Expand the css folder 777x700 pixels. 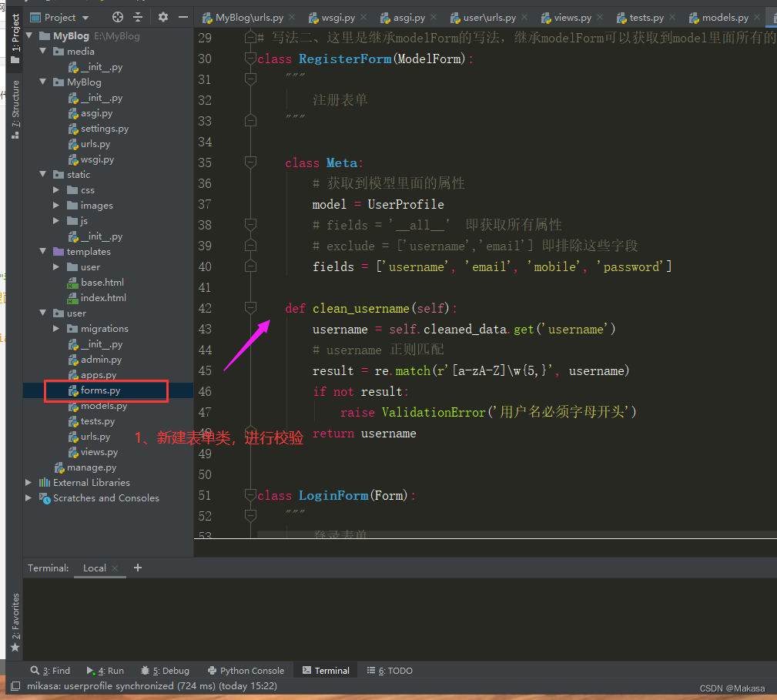56,189
